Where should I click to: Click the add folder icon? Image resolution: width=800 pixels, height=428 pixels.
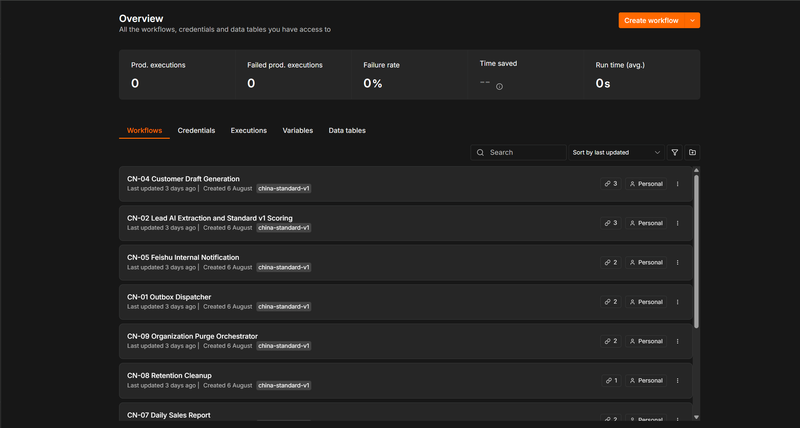692,153
